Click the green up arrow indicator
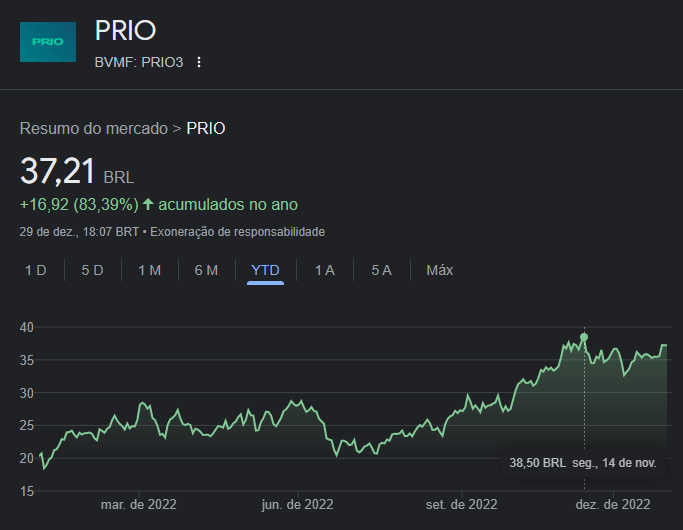Screen dimensions: 683x530 (148, 204)
